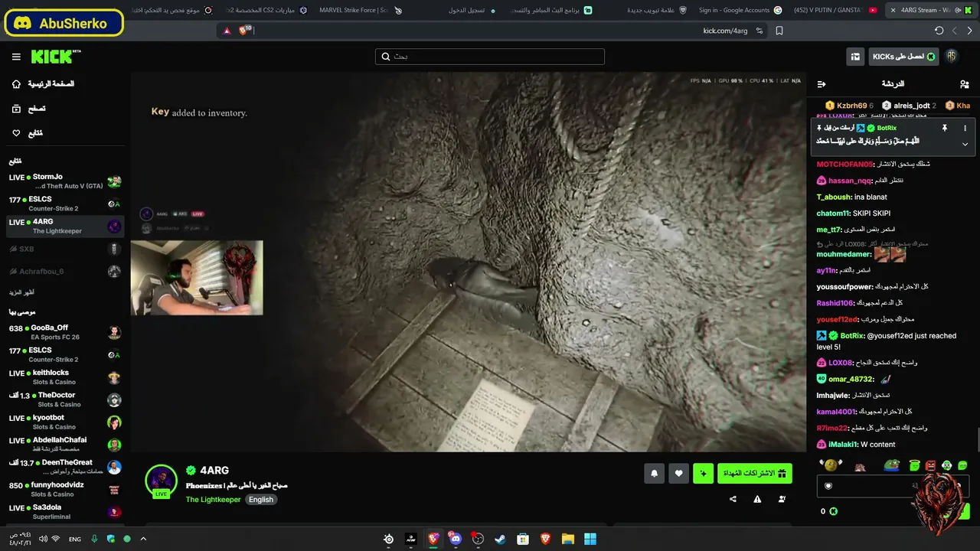Click the gifted subscriptions button
Viewport: 980px width, 551px height.
coord(755,474)
